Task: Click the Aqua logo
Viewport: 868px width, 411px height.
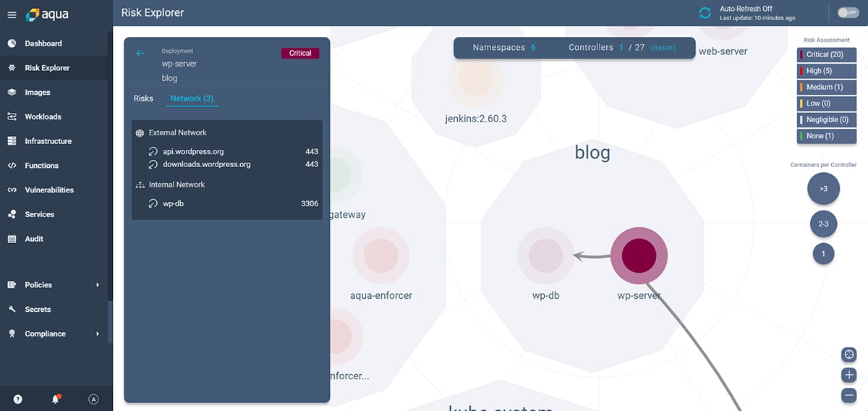Action: point(48,14)
